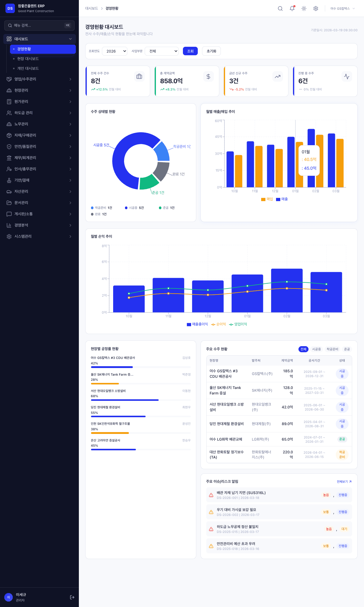Select the 시공중 filter tab
364x607 pixels.
click(316, 349)
